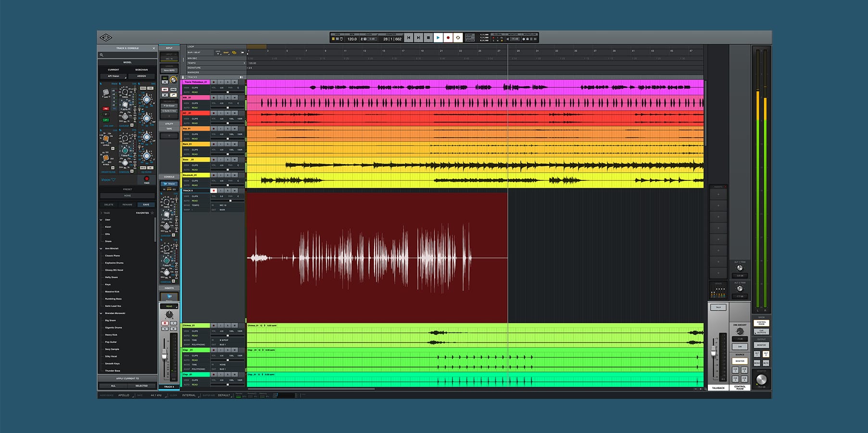868x433 pixels.
Task: Click the link icon beside SNAP
Action: 234,52
